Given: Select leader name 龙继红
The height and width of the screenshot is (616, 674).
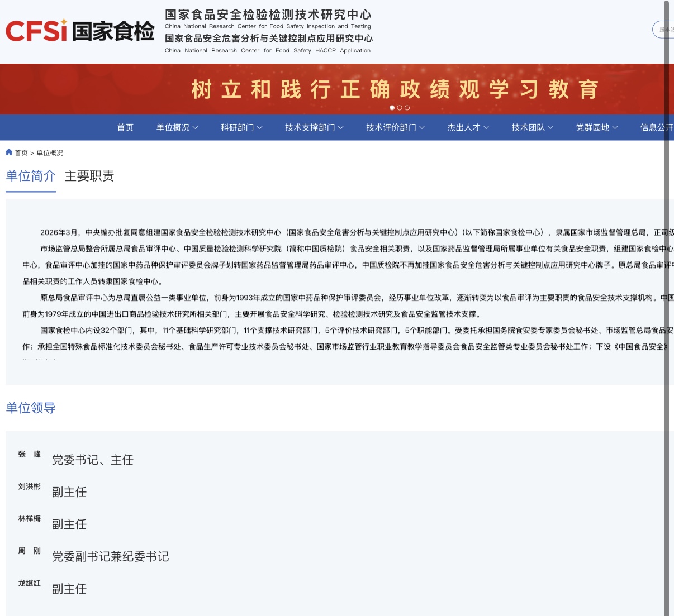Looking at the screenshot, I should [30, 583].
